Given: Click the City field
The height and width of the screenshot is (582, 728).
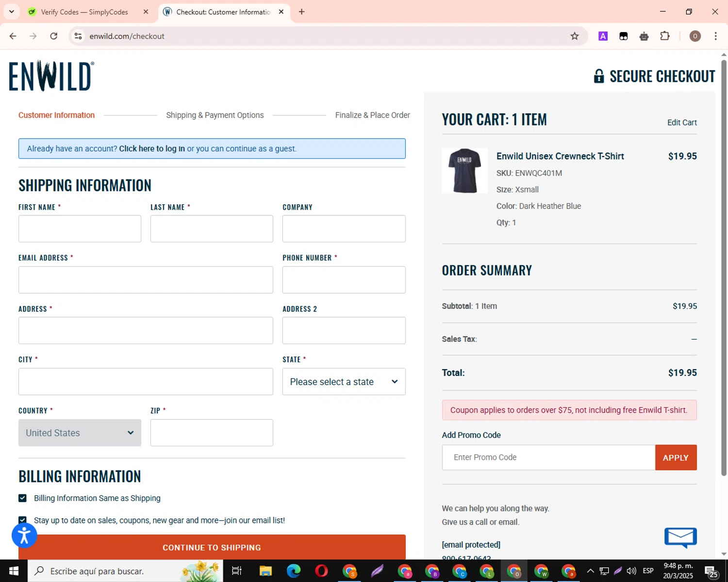Looking at the screenshot, I should [146, 382].
